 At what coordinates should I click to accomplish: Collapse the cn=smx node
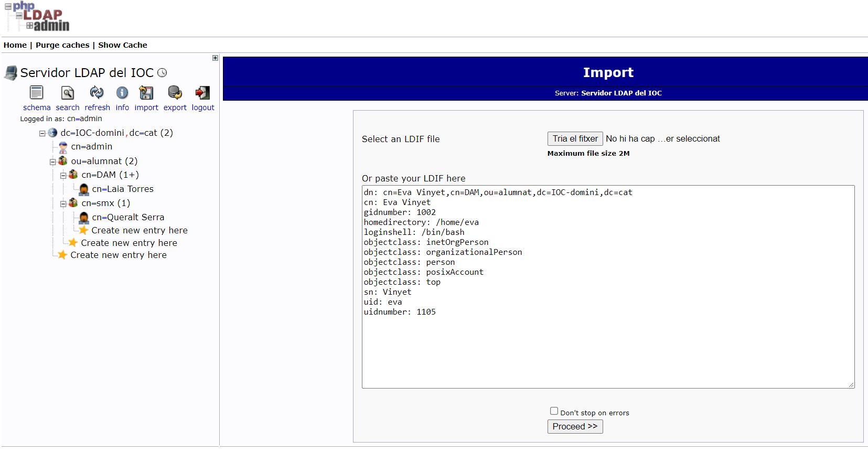63,204
